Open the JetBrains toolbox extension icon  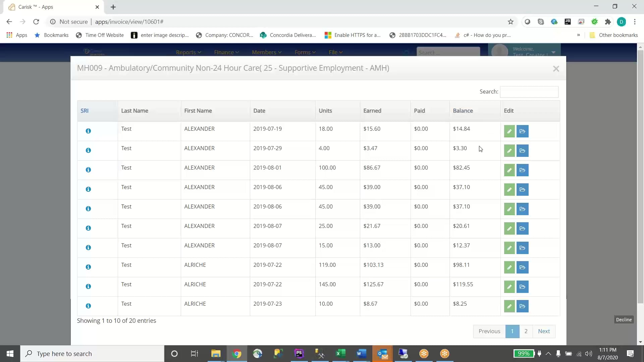coord(568,21)
